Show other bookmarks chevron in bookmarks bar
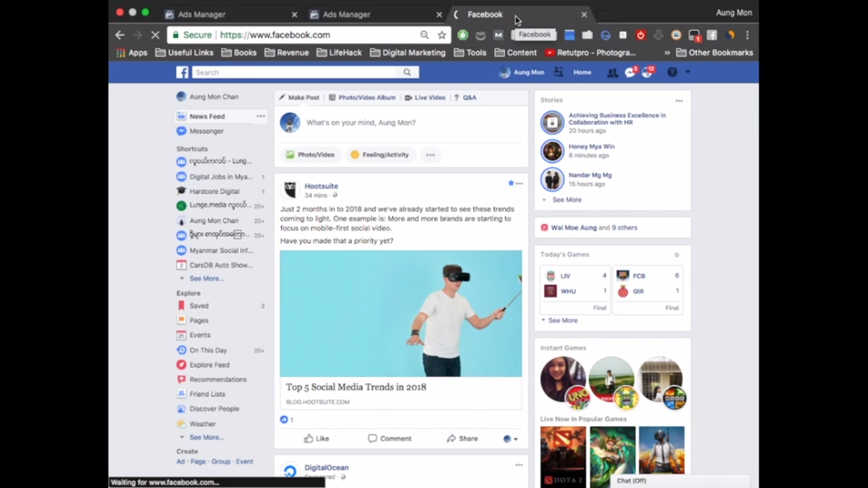This screenshot has height=488, width=868. [x=667, y=53]
